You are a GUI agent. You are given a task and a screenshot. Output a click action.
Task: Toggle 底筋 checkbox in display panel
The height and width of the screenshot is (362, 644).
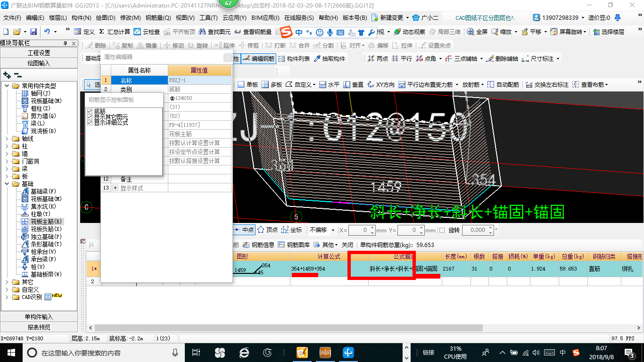[90, 111]
